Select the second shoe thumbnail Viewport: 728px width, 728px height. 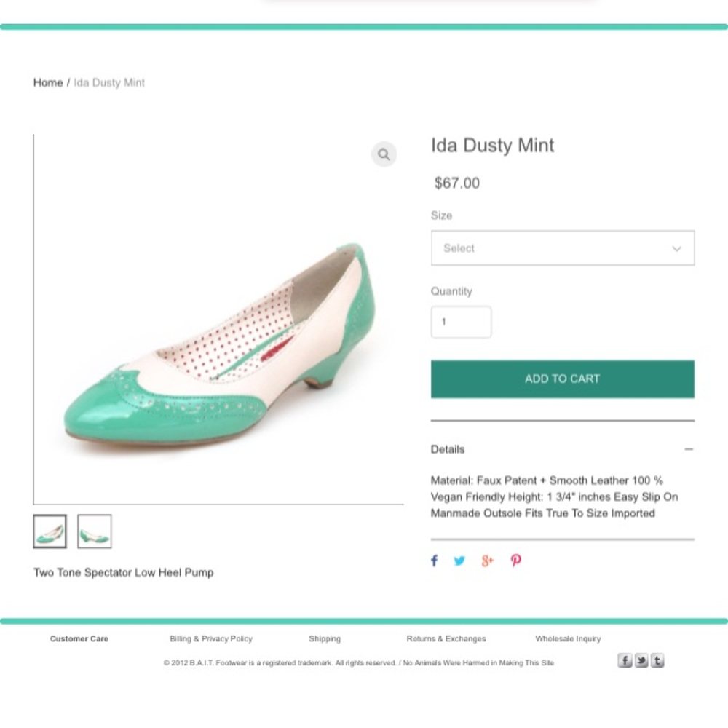tap(95, 532)
